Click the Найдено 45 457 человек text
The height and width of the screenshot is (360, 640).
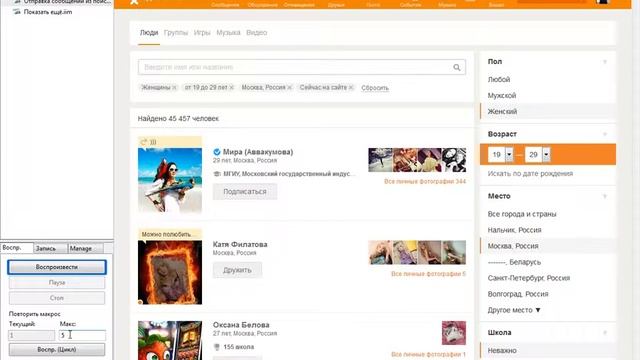click(178, 119)
